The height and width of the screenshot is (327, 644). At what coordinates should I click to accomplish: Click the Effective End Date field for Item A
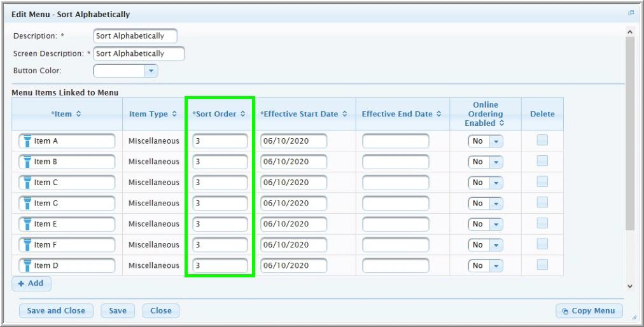click(396, 141)
